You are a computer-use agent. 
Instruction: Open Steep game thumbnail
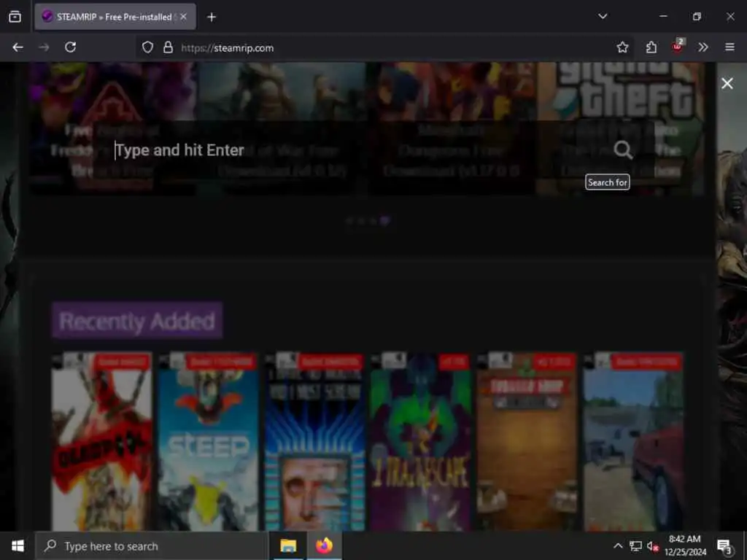(208, 442)
